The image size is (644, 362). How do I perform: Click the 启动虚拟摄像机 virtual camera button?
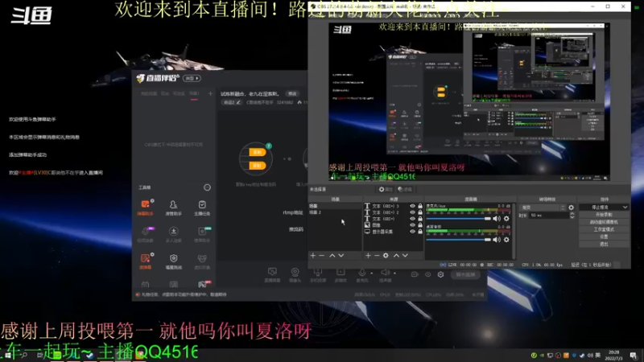click(604, 222)
